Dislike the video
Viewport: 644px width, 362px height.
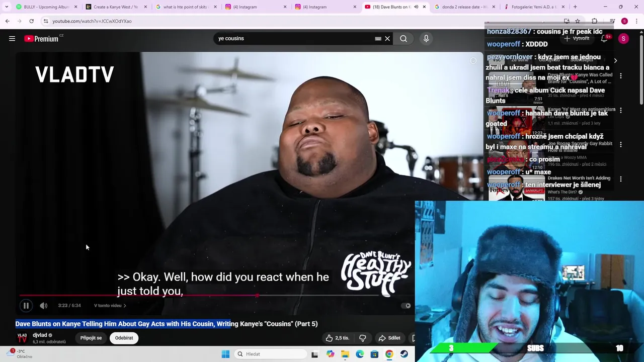click(x=363, y=338)
